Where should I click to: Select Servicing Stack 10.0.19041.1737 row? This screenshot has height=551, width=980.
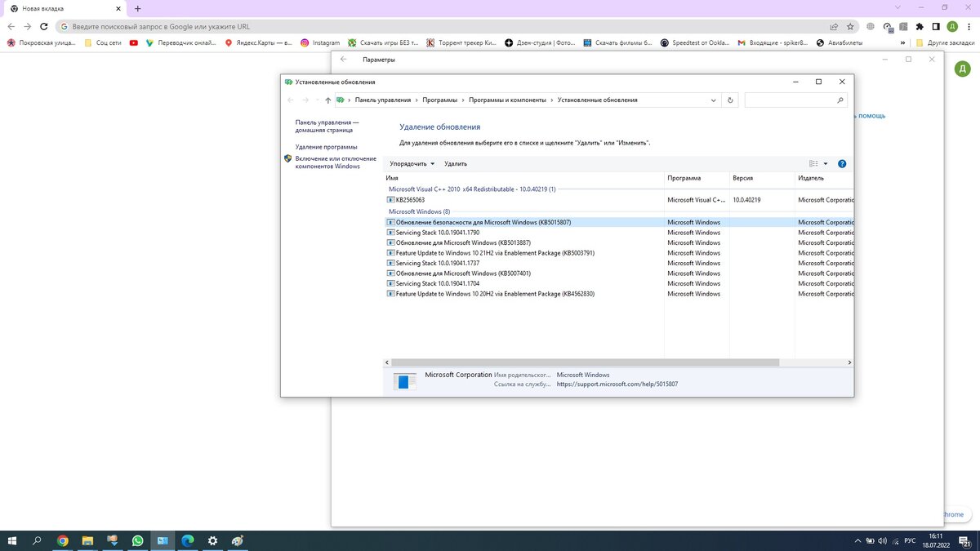(619, 263)
